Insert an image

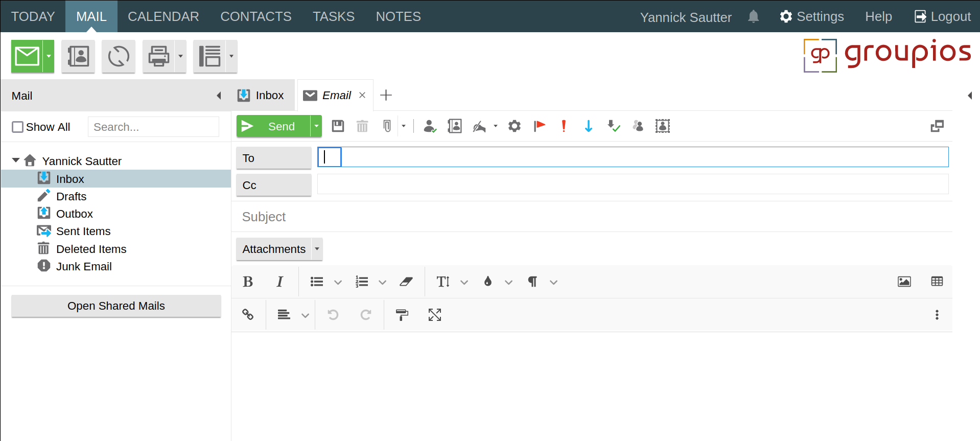(x=904, y=282)
